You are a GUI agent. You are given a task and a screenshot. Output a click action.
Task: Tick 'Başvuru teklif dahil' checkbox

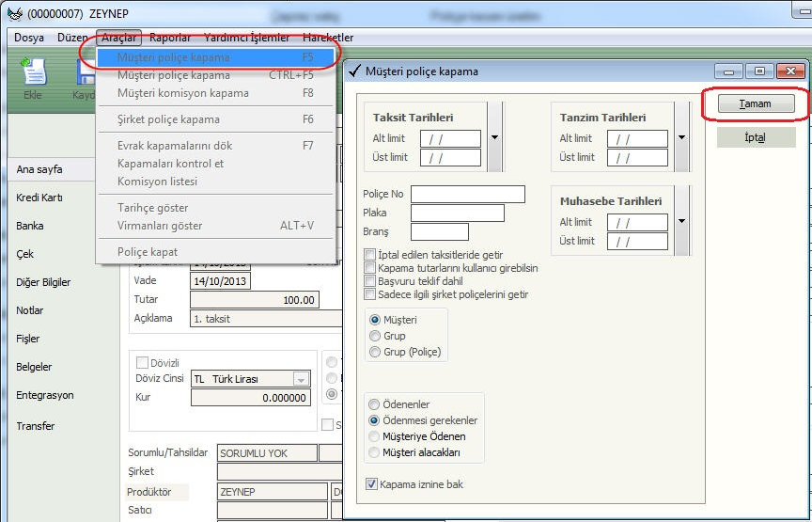tap(370, 281)
